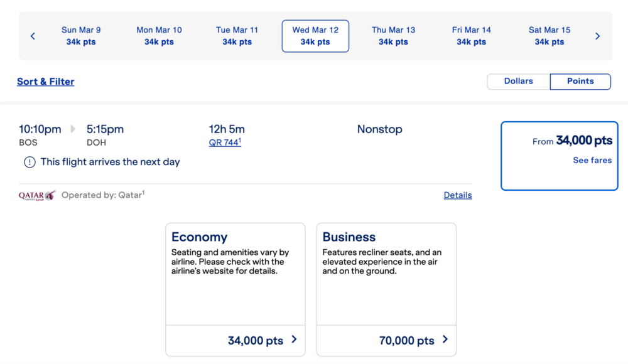Select the Sat Mar 15 date tab
Screen dimensions: 628x364
click(549, 36)
